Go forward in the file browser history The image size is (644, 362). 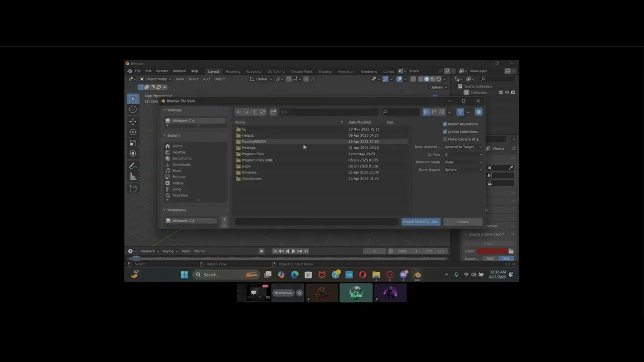point(247,112)
